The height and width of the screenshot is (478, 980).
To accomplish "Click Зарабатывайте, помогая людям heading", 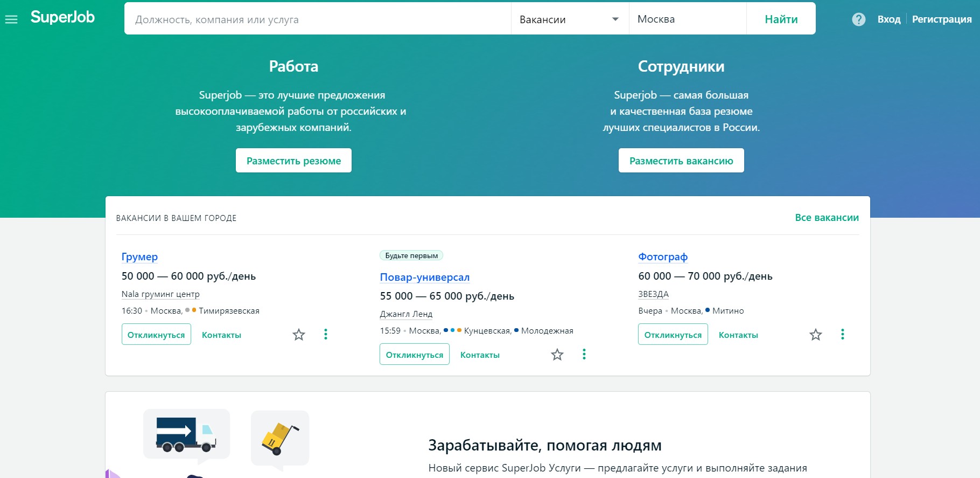I will (x=545, y=446).
